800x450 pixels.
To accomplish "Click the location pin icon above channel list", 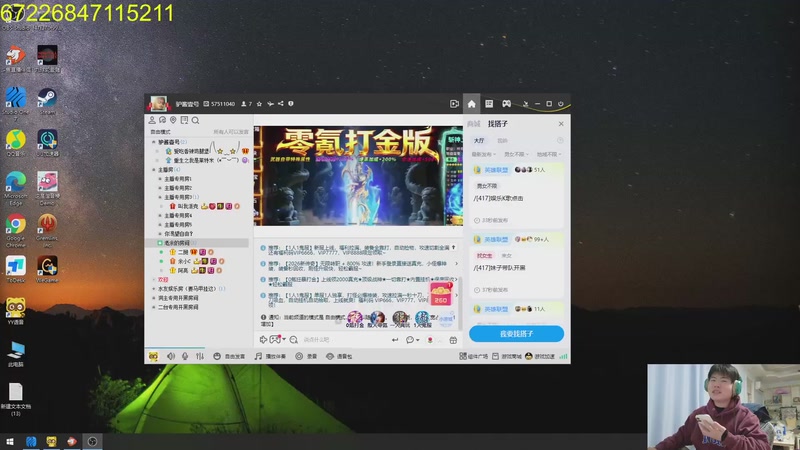I will (173, 120).
